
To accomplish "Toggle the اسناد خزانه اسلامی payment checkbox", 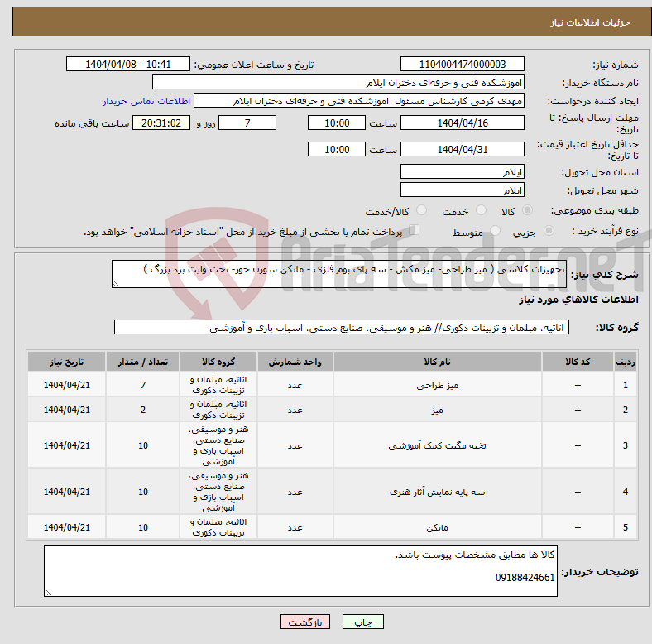I will pyautogui.click(x=414, y=230).
